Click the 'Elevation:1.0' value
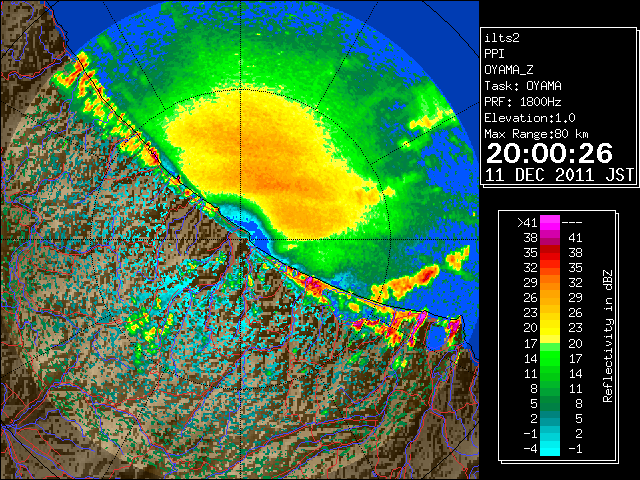 click(x=530, y=118)
